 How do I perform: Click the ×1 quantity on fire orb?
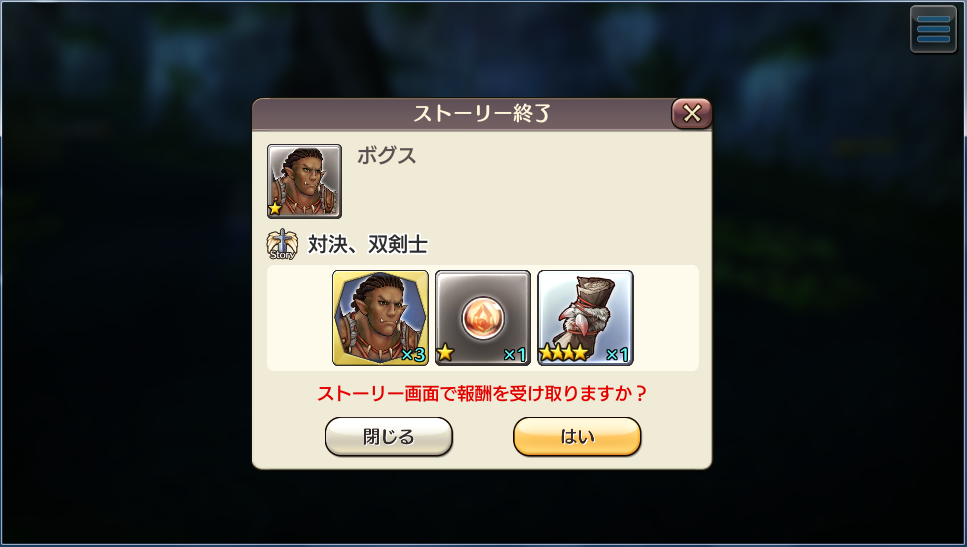(x=515, y=355)
